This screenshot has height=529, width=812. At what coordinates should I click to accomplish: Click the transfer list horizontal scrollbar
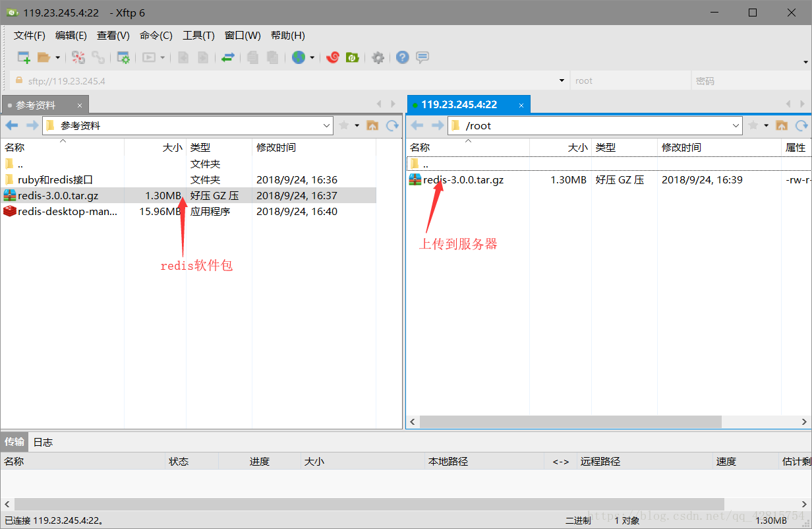[x=369, y=504]
